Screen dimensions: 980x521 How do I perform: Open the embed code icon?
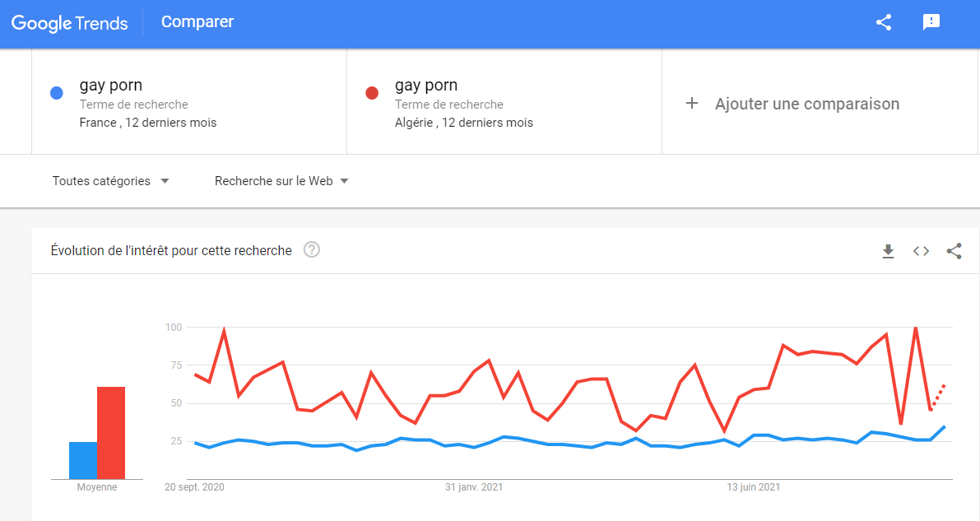point(921,251)
